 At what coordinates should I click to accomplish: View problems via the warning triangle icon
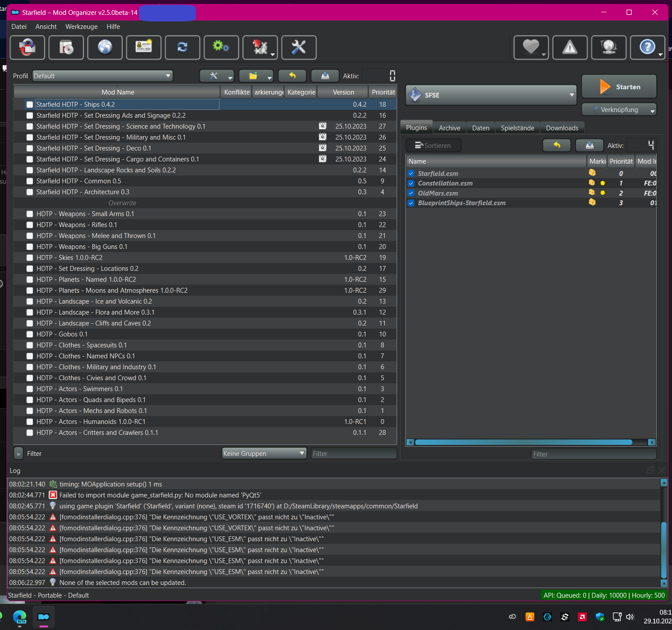pos(570,48)
